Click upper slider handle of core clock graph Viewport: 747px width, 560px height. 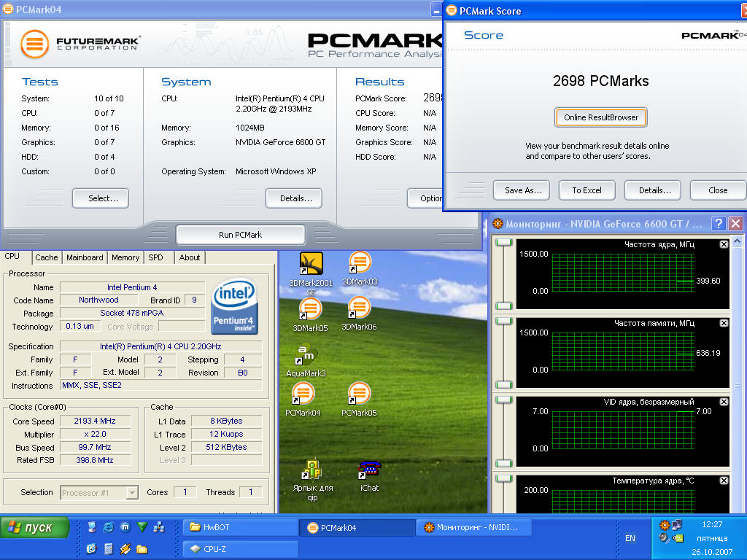tap(503, 242)
